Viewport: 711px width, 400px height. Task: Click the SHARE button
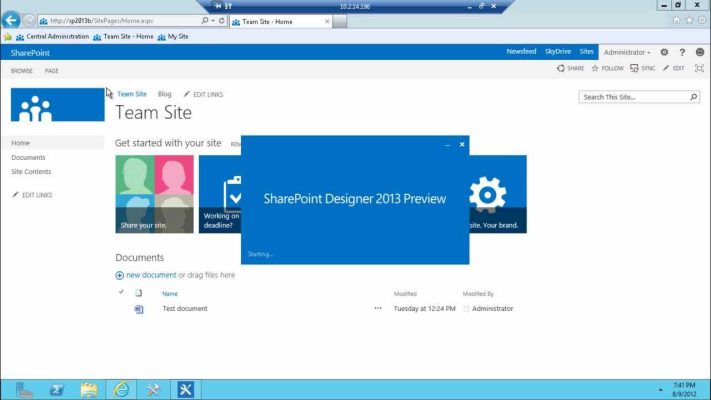(x=570, y=68)
